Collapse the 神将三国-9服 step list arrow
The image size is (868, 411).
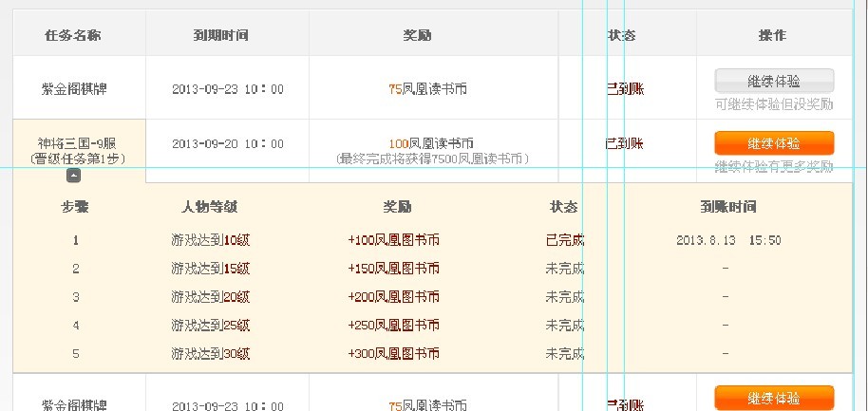[x=74, y=176]
